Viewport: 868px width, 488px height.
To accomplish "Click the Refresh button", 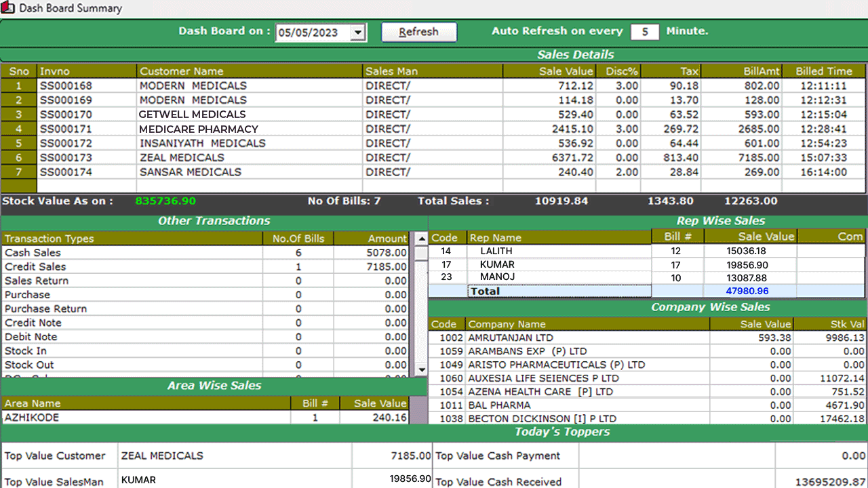I will [x=418, y=32].
